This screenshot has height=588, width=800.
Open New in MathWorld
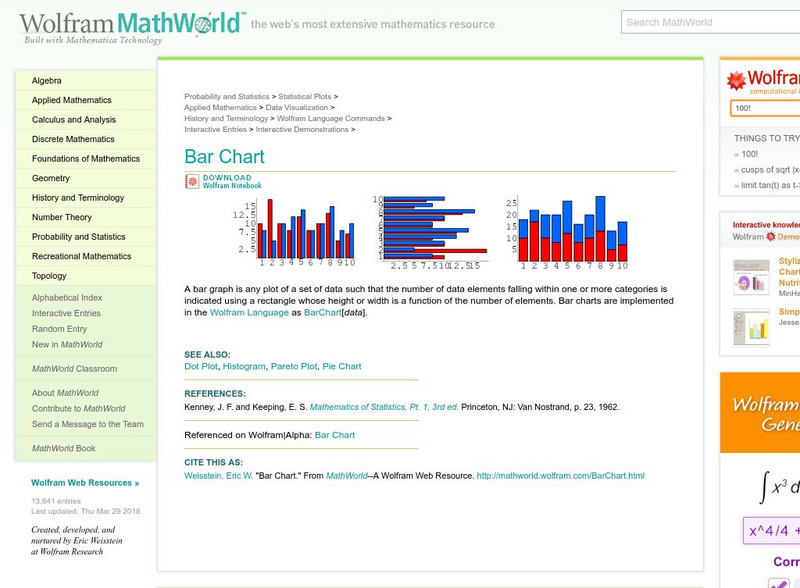(67, 345)
